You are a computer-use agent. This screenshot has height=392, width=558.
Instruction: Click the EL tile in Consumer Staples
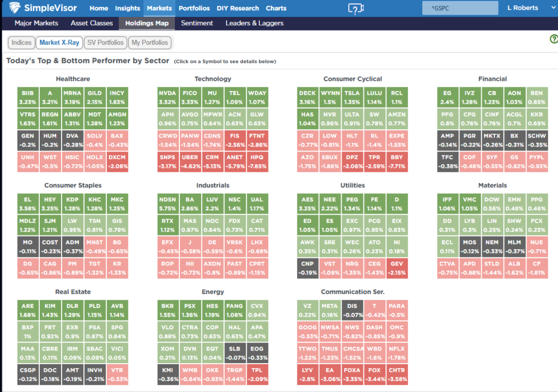pos(27,204)
